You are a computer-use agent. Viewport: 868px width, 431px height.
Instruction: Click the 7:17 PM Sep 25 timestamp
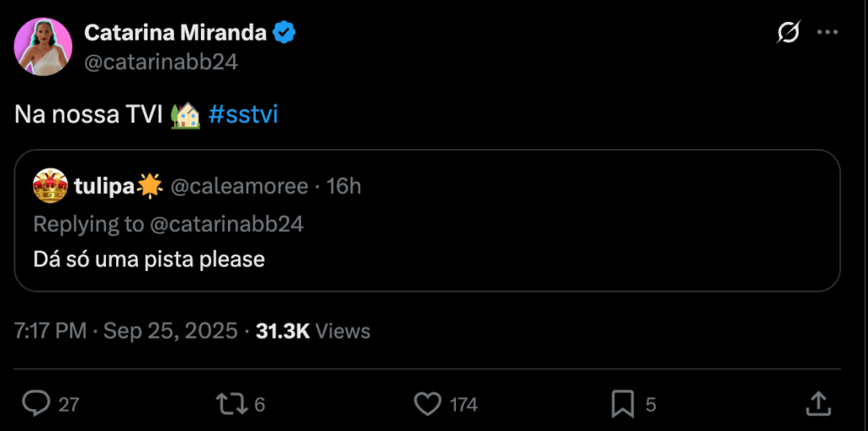pos(126,331)
